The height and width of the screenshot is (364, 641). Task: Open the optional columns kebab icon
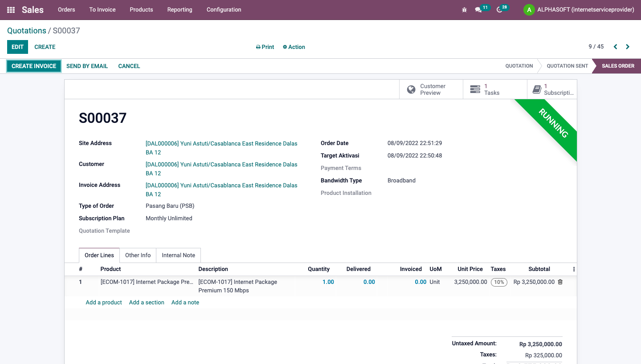click(574, 269)
